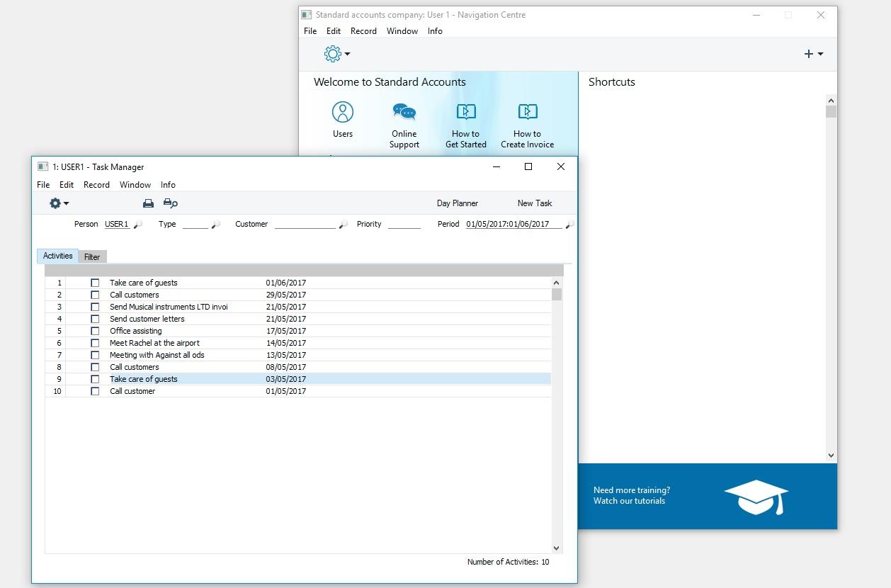
Task: Click the print icon in Task Manager
Action: point(148,203)
